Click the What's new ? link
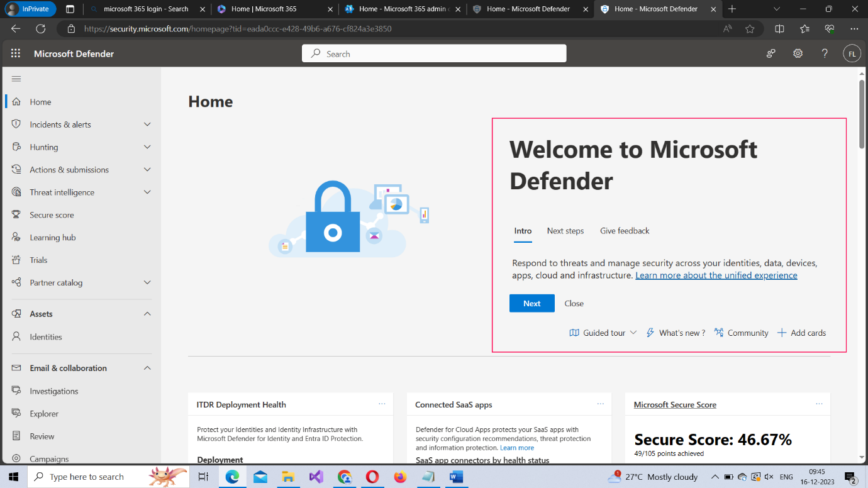The image size is (868, 488). point(676,333)
